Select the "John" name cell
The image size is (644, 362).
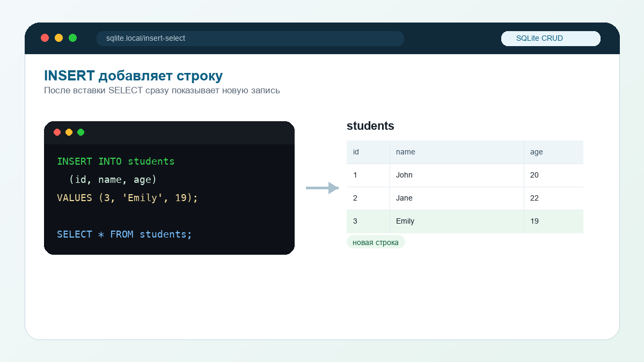pyautogui.click(x=457, y=175)
